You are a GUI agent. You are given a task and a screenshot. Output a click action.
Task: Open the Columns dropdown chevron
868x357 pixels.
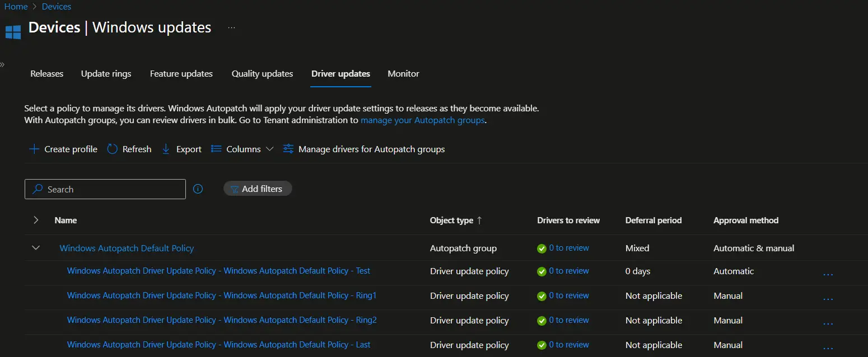[x=270, y=149]
